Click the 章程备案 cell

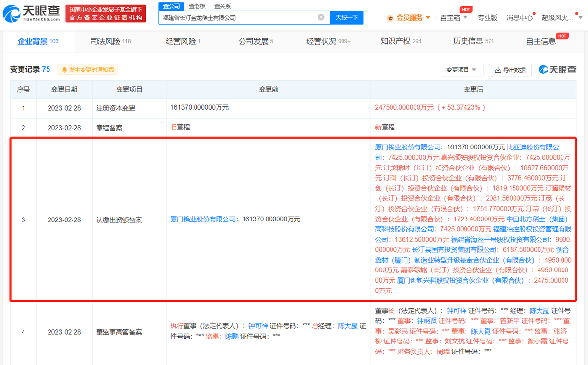(129, 127)
